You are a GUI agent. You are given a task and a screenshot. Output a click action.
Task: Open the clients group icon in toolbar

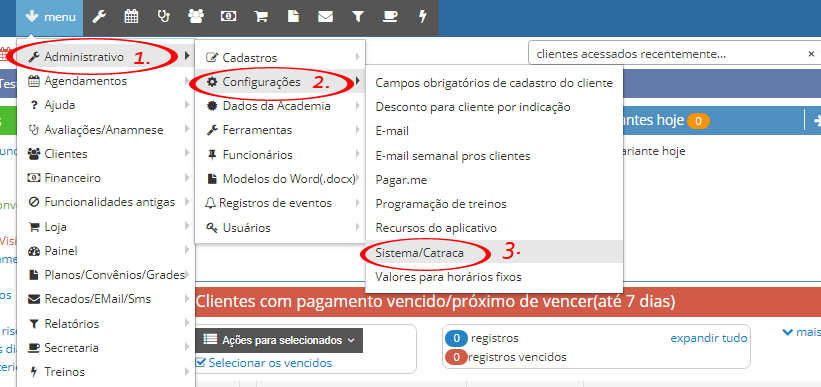(x=196, y=17)
